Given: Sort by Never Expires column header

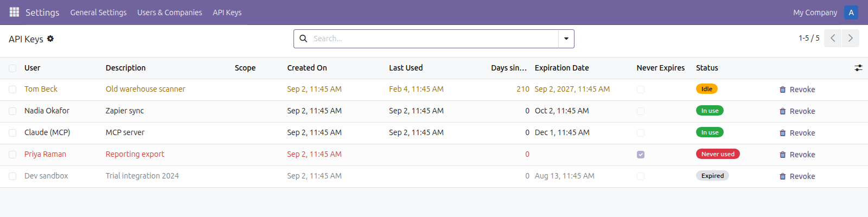Looking at the screenshot, I should tap(660, 68).
